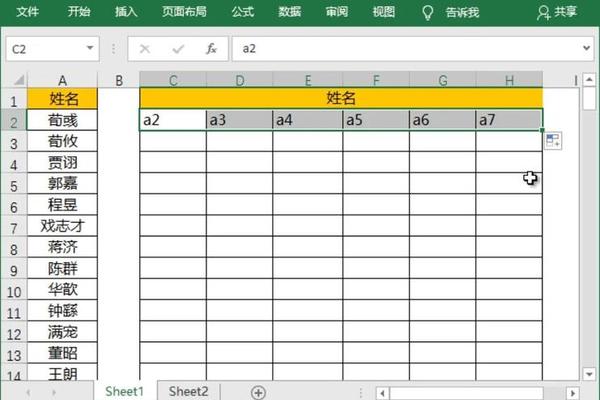Click vertical scrollbar up arrow
Viewport: 600px width, 400px height.
589,80
